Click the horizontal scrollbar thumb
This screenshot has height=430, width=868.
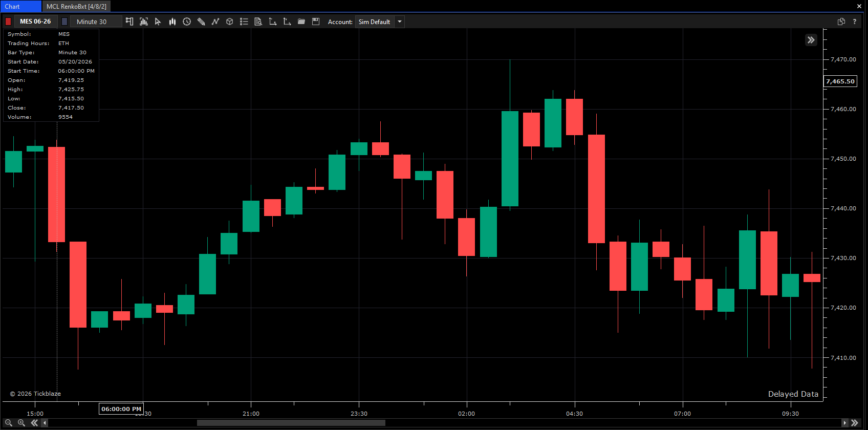click(x=291, y=423)
